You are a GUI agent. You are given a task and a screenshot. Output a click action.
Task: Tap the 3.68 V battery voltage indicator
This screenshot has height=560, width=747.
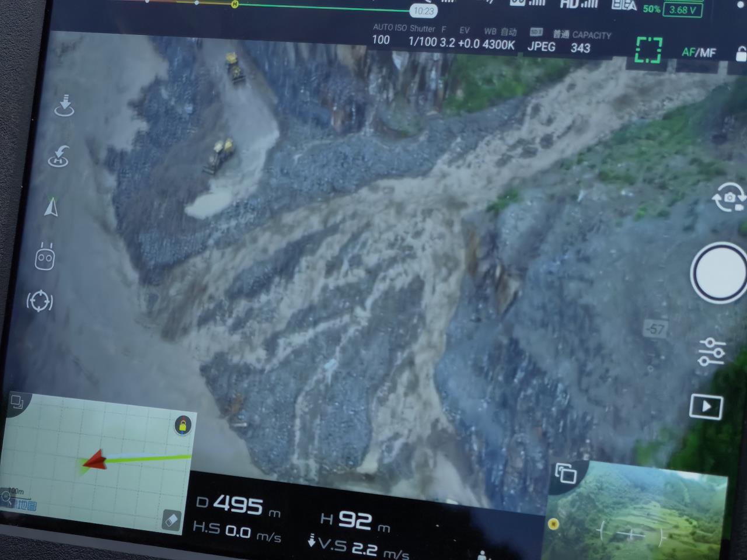coord(682,10)
